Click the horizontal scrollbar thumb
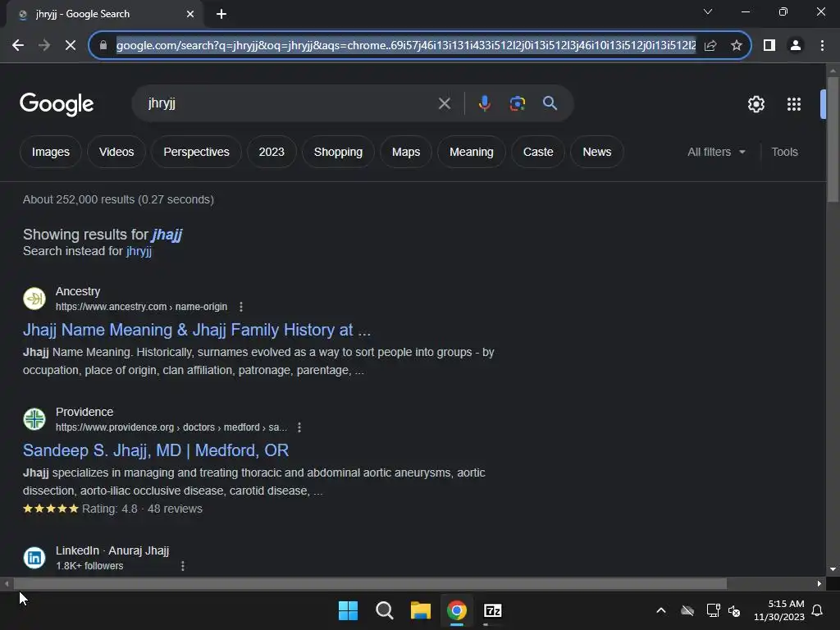Viewport: 840px width, 630px height. 370,583
